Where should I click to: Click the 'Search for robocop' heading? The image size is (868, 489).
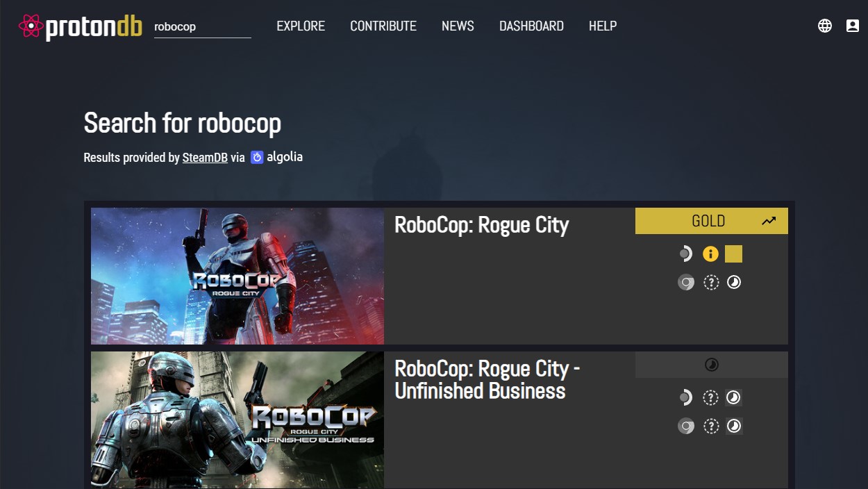coord(183,123)
